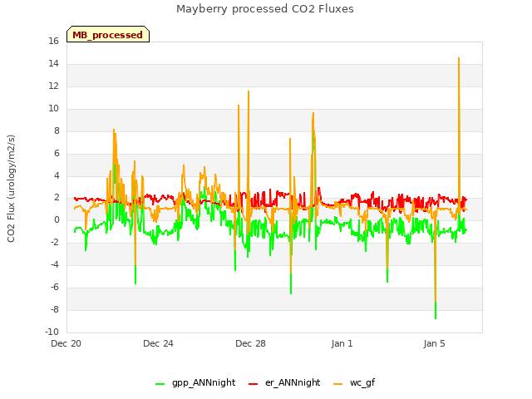Toggle er_ANNnight series in the legend
Viewport: 532px width, 399px height.
(x=284, y=382)
